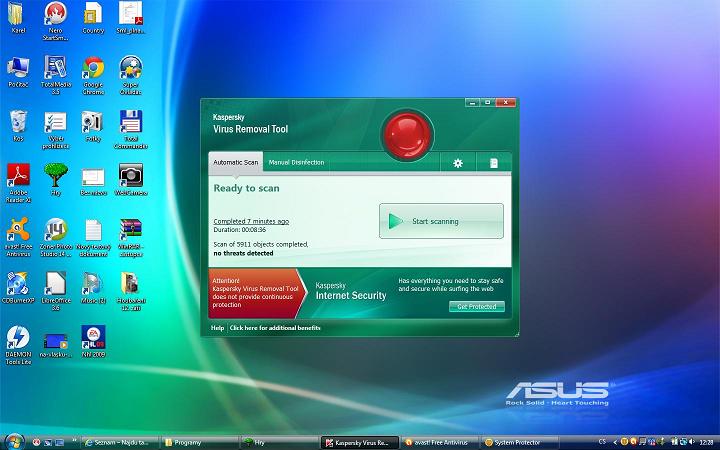
Task: Open the Help link in Kaspersky
Action: pyautogui.click(x=217, y=328)
